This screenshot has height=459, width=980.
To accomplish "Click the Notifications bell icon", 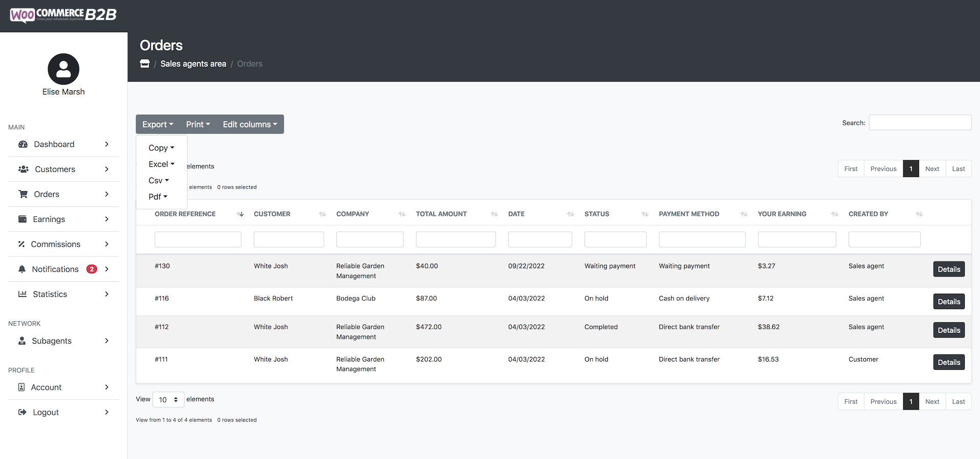I will coord(22,269).
